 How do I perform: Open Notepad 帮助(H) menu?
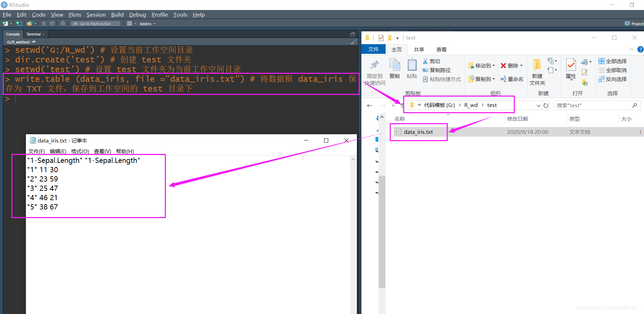coord(125,151)
